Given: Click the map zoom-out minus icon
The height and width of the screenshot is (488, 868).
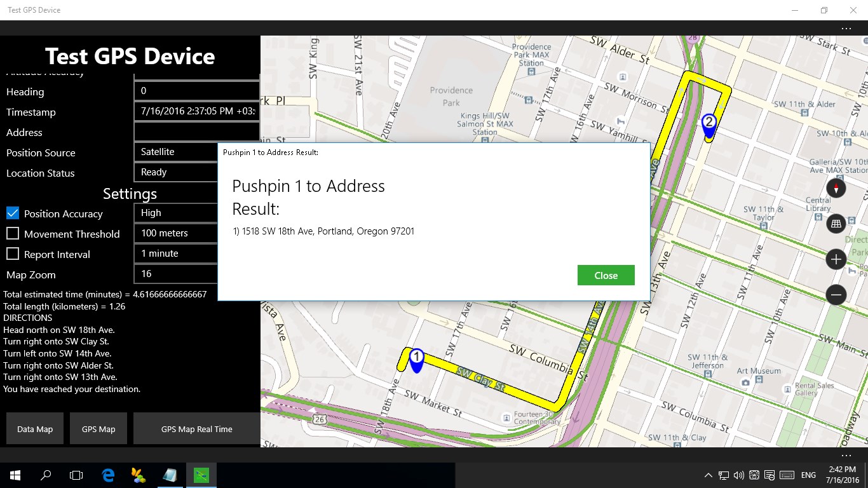Looking at the screenshot, I should [836, 294].
